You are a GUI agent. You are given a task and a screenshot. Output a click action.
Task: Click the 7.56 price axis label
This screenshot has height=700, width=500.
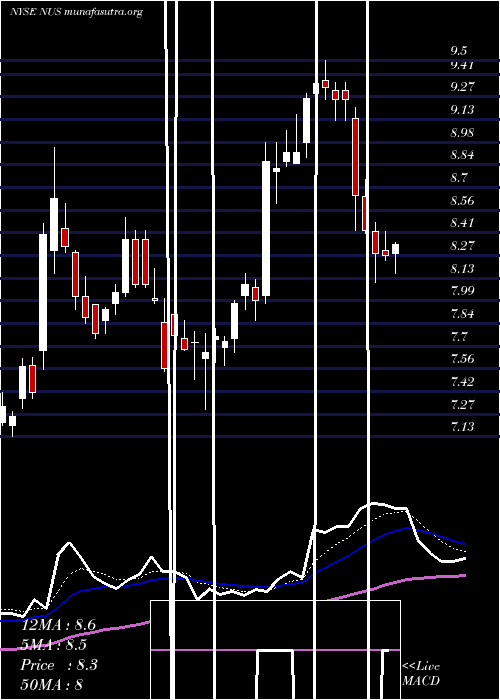tap(462, 358)
